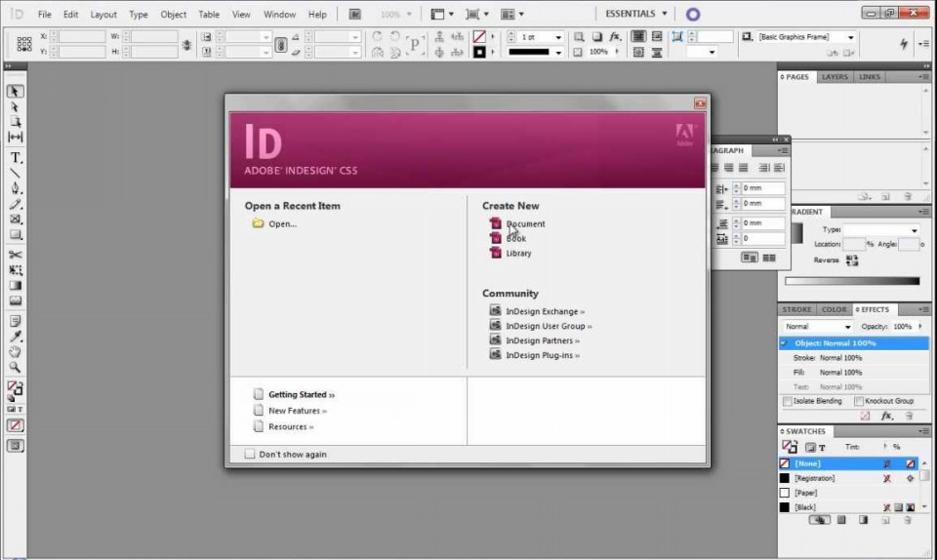Switch to the Layers tab
The width and height of the screenshot is (937, 560).
click(835, 77)
